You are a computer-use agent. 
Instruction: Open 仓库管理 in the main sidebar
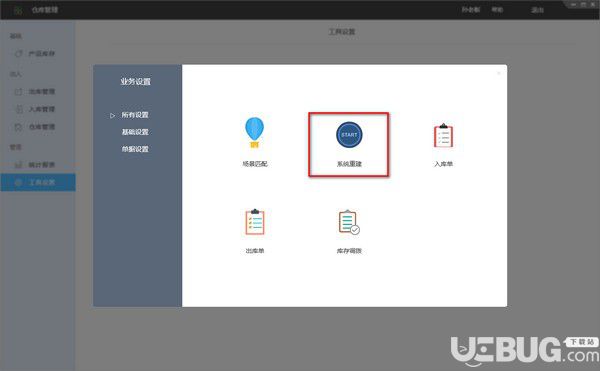[42, 127]
